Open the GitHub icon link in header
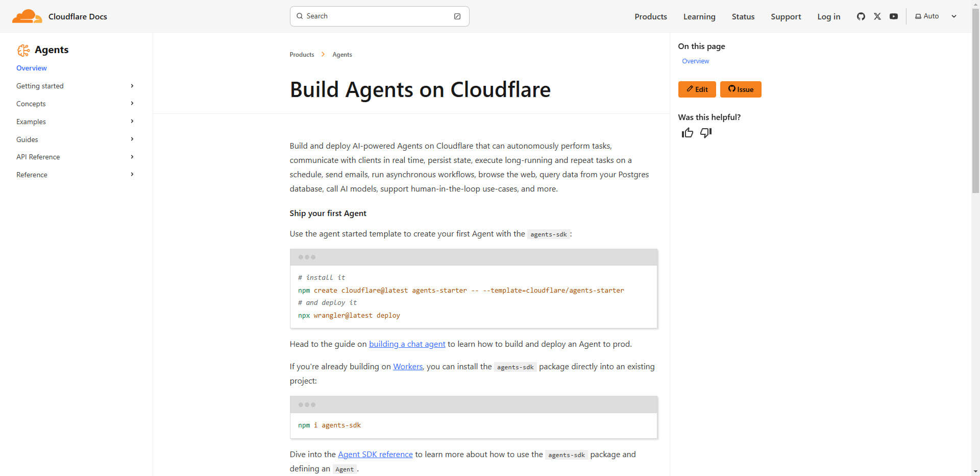 [861, 16]
